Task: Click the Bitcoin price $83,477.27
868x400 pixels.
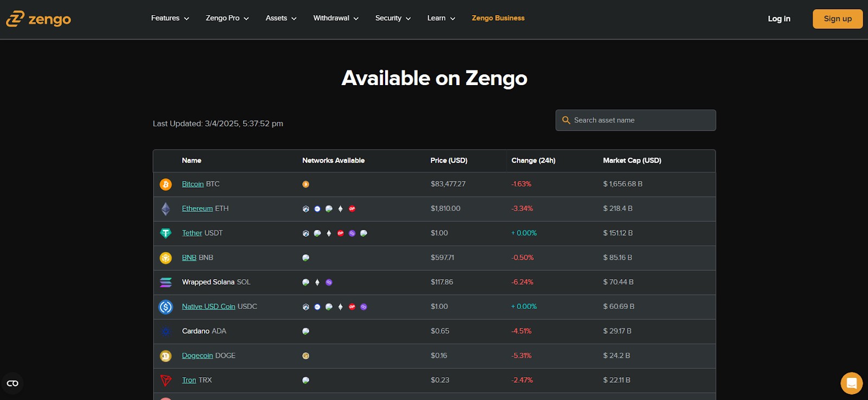Action: pyautogui.click(x=448, y=184)
